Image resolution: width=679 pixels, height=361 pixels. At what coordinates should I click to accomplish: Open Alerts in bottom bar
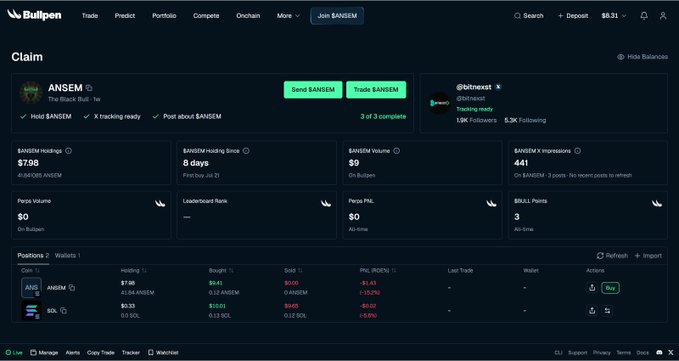(x=73, y=353)
